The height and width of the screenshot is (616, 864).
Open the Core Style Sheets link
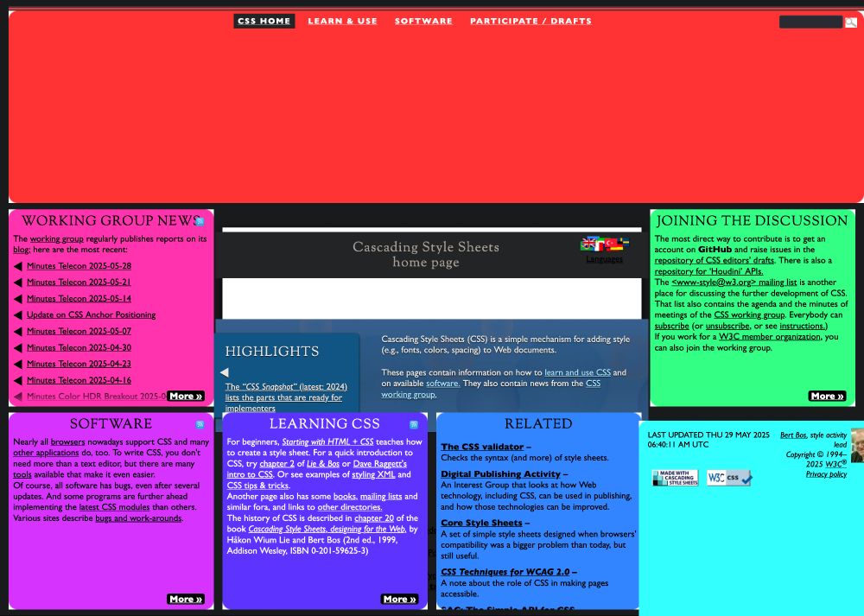click(481, 523)
